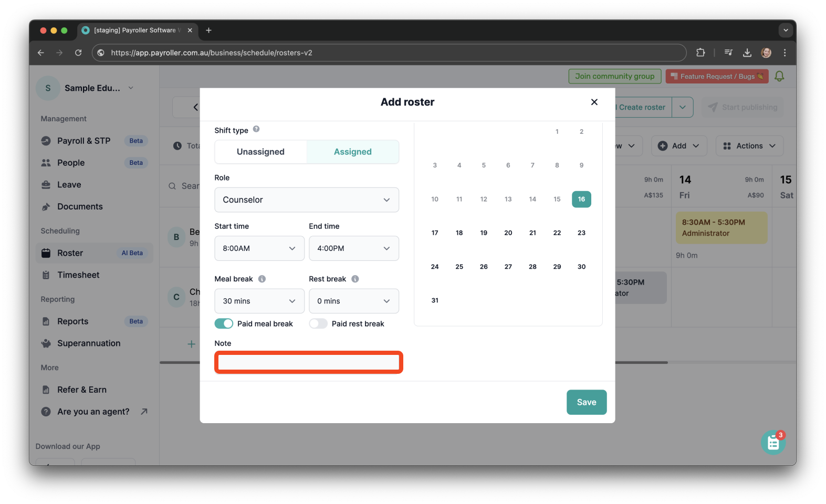Open the checklist chat widget icon

click(x=773, y=443)
